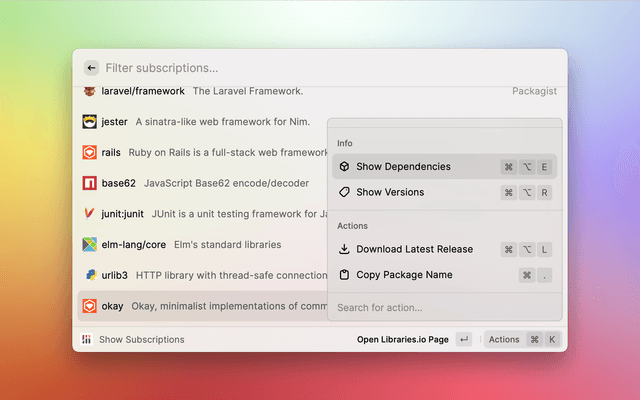Click the jester package icon

(x=89, y=122)
